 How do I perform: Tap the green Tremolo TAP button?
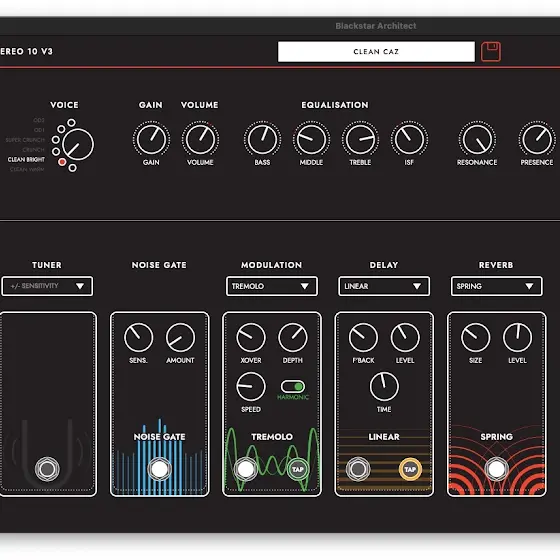[298, 469]
